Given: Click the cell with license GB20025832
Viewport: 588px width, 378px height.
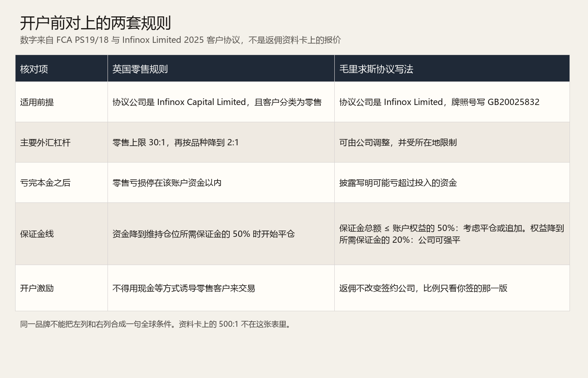Looking at the screenshot, I should coord(452,102).
